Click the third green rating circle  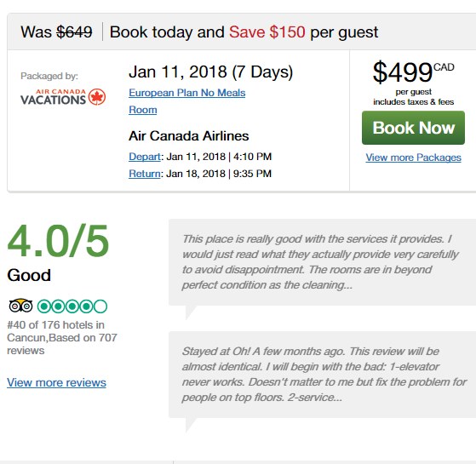pyautogui.click(x=72, y=306)
